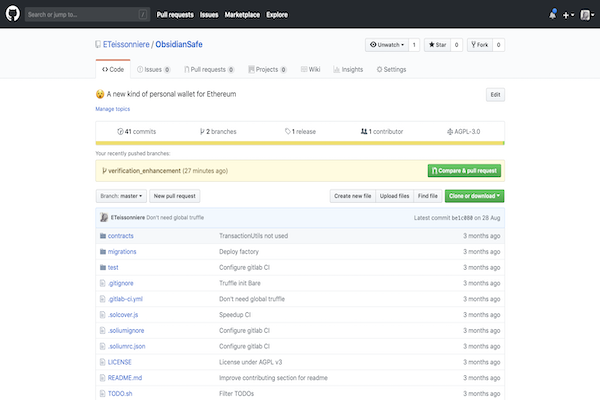The image size is (600, 400).
Task: Click the committer avatar in latest commit row
Action: click(x=104, y=217)
